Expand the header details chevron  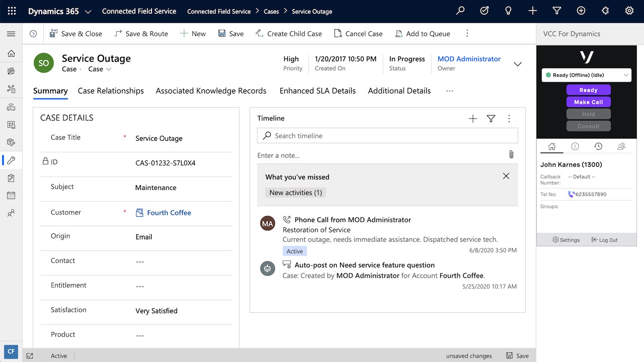(x=517, y=64)
